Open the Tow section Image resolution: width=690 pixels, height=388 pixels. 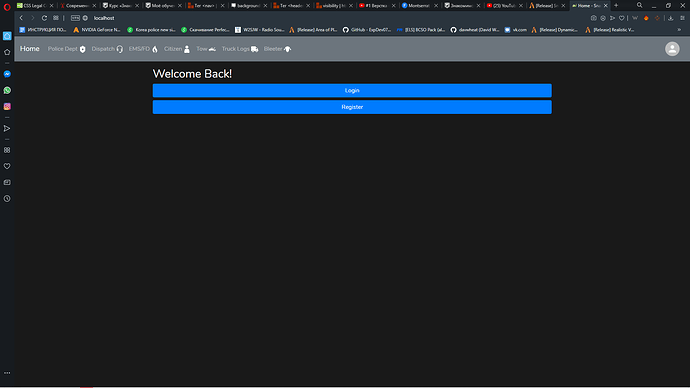tap(206, 49)
